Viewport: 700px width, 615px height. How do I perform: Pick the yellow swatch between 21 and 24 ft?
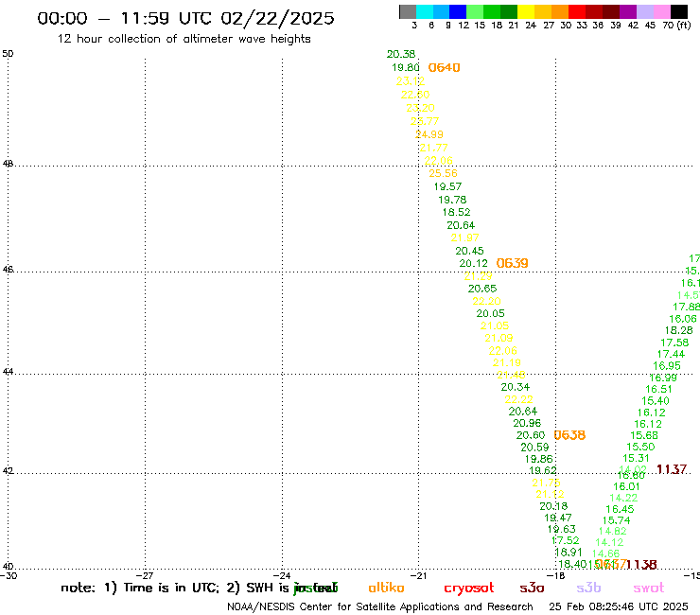pyautogui.click(x=526, y=11)
